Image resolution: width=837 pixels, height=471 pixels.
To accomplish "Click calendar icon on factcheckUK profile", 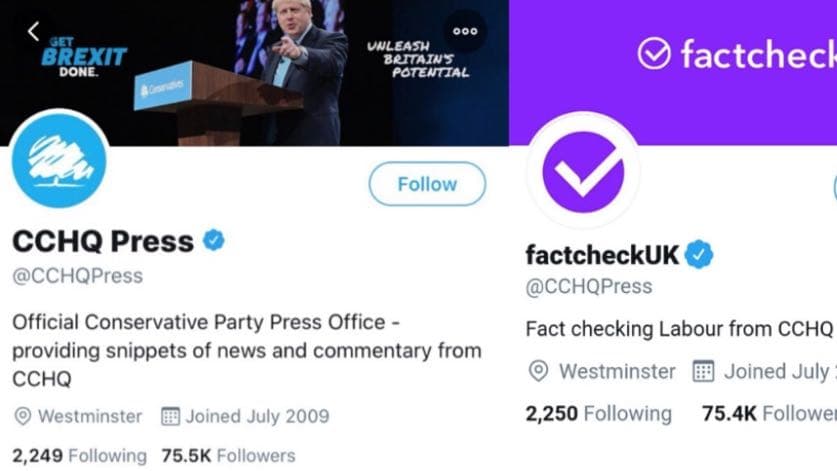I will [x=703, y=371].
